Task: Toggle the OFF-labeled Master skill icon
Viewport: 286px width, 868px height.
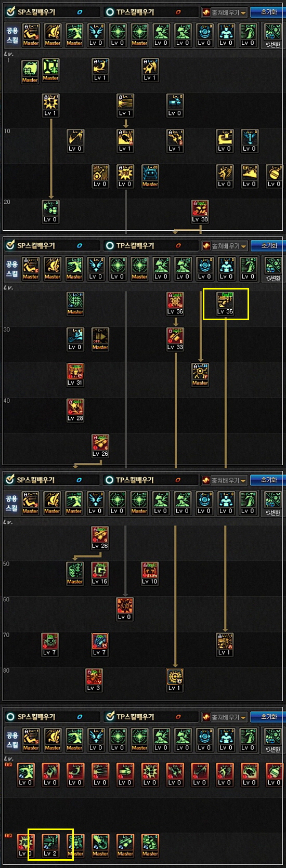Action: [x=100, y=339]
